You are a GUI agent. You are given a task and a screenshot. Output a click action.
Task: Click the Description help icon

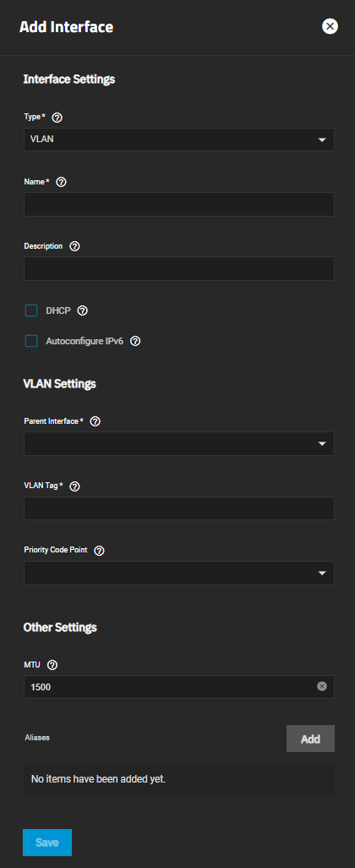[x=75, y=246]
